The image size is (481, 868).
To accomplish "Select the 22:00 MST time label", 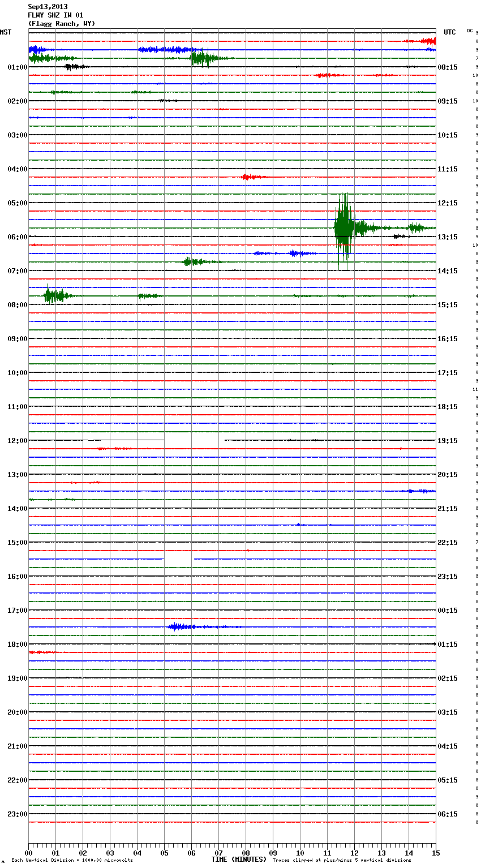I will (18, 780).
